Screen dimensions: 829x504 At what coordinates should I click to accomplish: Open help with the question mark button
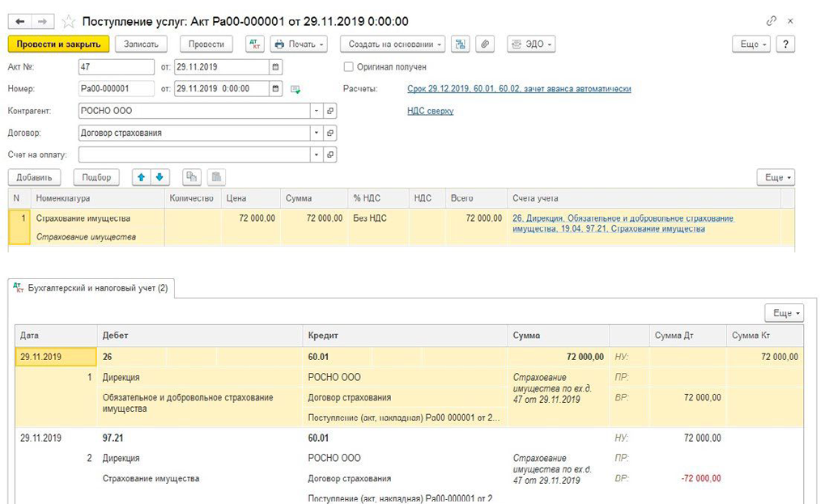click(x=785, y=44)
